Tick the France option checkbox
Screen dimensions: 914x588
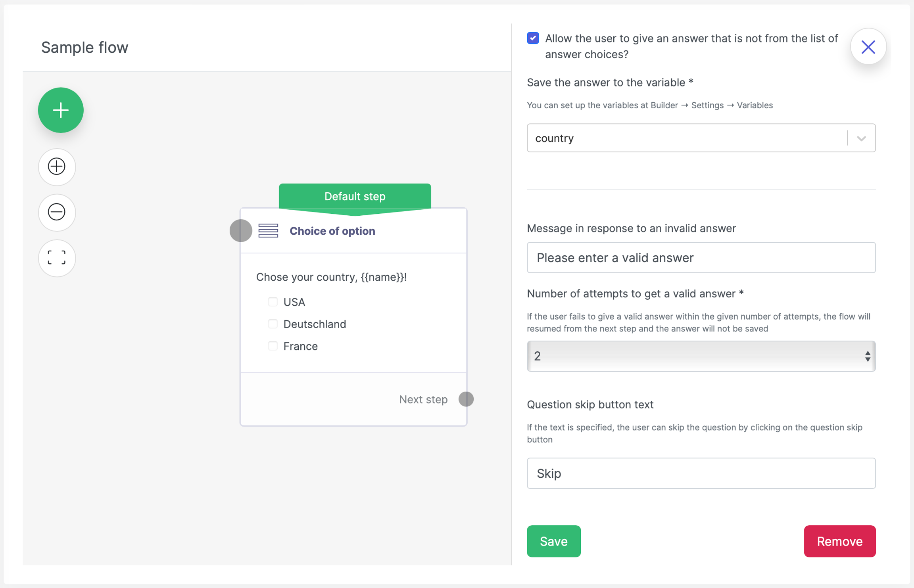(x=273, y=346)
